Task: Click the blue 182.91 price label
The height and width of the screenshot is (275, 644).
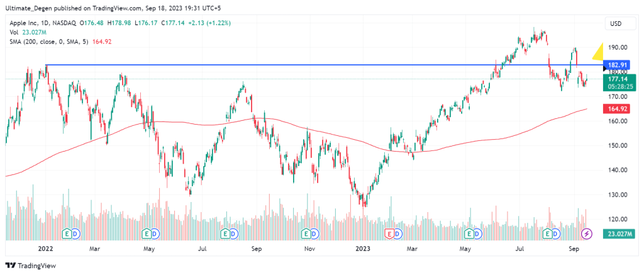Action: pos(617,65)
